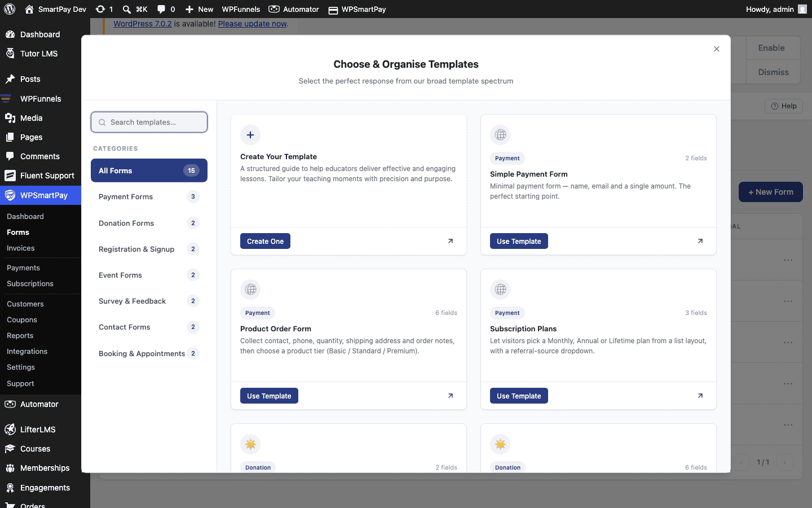Click the updates refresh icon
Image resolution: width=812 pixels, height=508 pixels.
[100, 9]
